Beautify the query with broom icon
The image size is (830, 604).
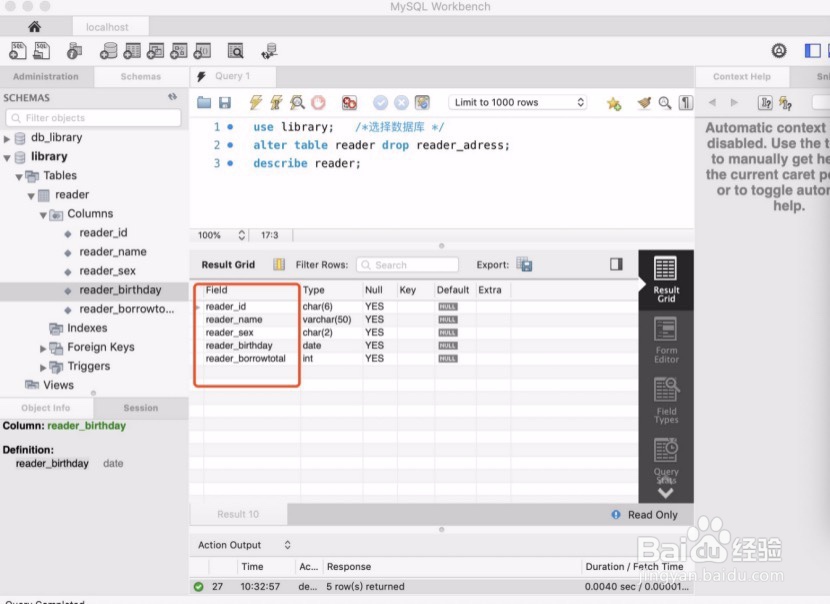tap(644, 103)
